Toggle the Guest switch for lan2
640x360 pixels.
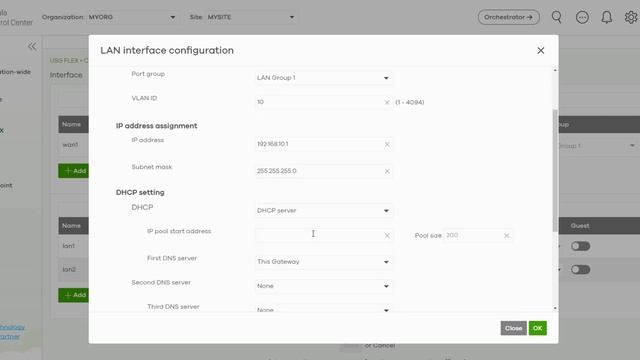(x=580, y=270)
